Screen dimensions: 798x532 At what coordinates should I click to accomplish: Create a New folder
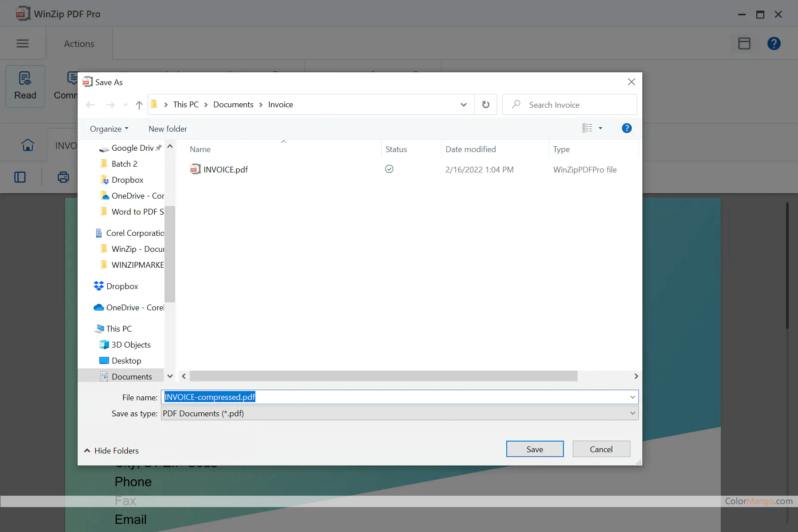[x=168, y=129]
